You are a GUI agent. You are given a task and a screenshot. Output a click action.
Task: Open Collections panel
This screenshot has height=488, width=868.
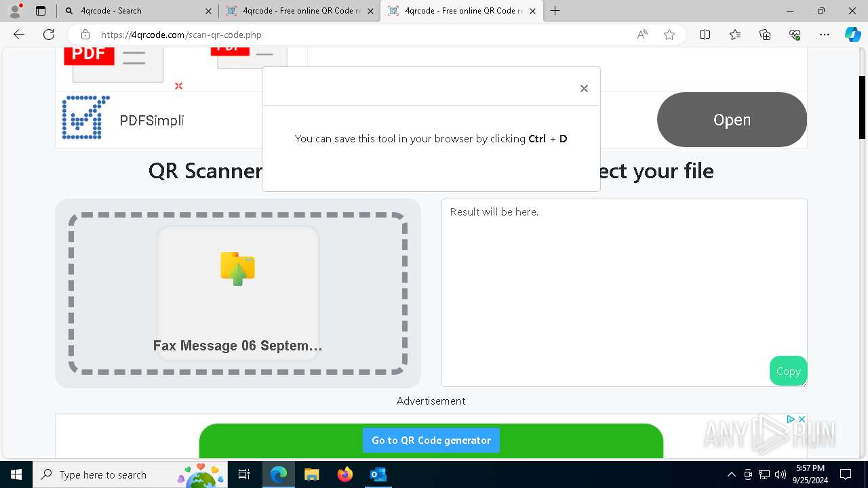tap(765, 35)
